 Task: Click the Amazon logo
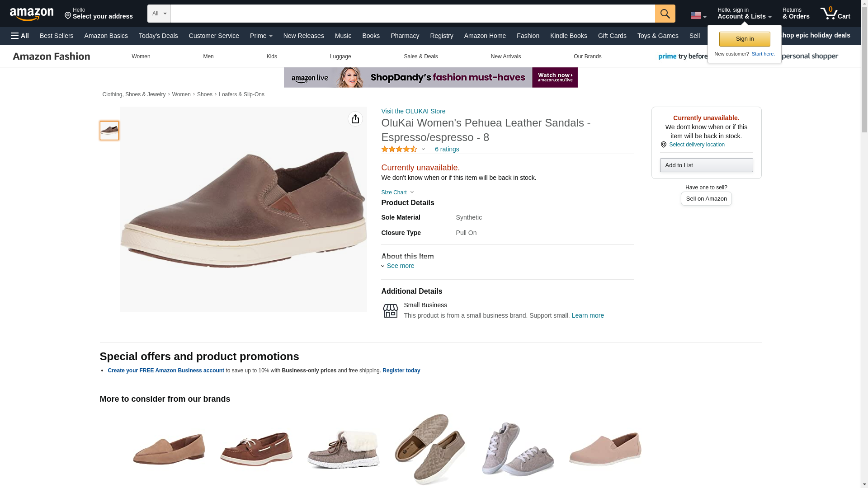pos(32,14)
